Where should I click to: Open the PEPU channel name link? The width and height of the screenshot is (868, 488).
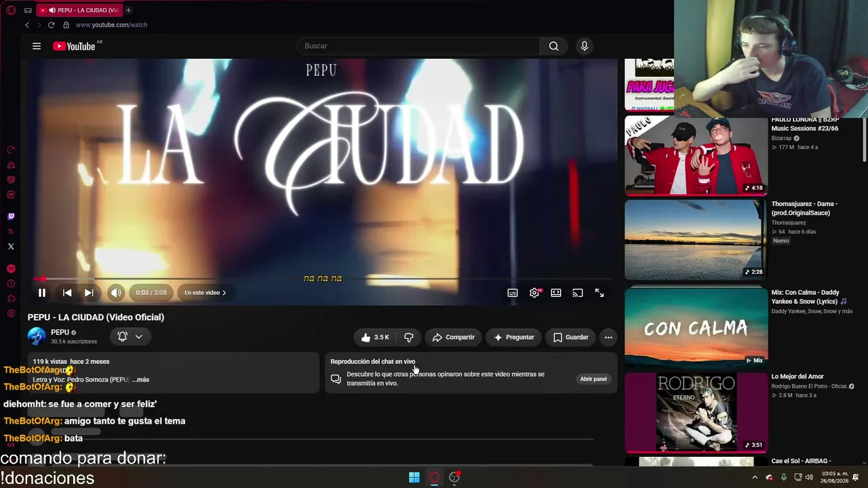click(60, 332)
